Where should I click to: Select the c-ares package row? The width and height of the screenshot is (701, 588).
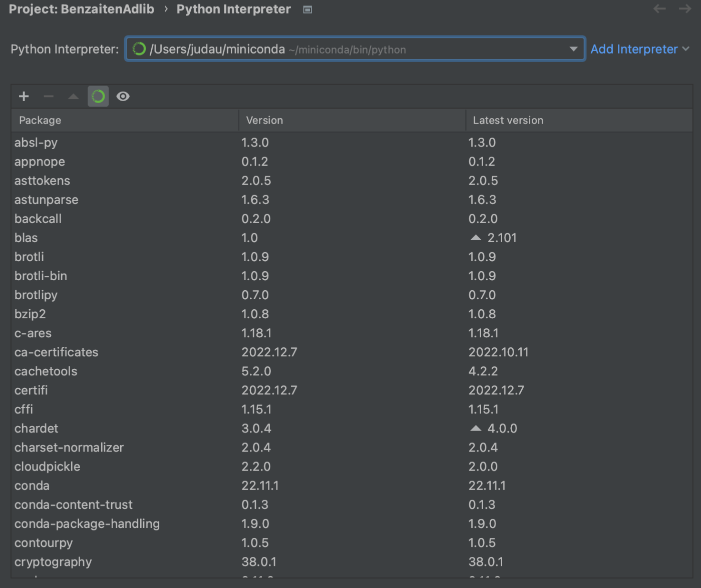tap(352, 333)
